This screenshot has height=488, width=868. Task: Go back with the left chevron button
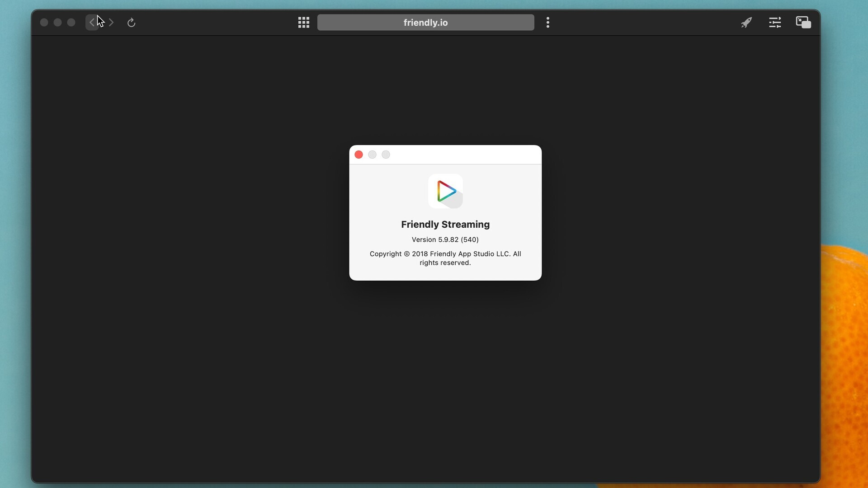(x=92, y=23)
